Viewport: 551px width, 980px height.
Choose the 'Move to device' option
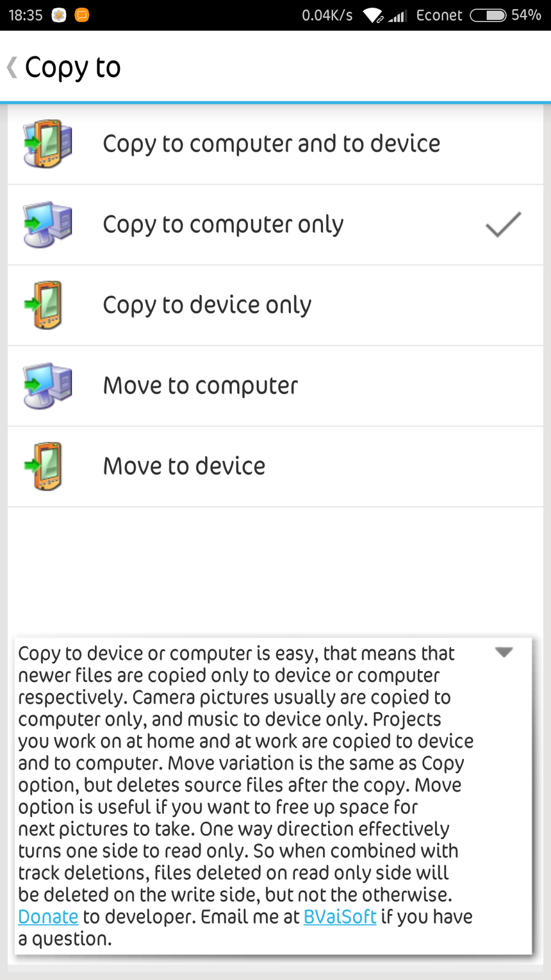184,467
